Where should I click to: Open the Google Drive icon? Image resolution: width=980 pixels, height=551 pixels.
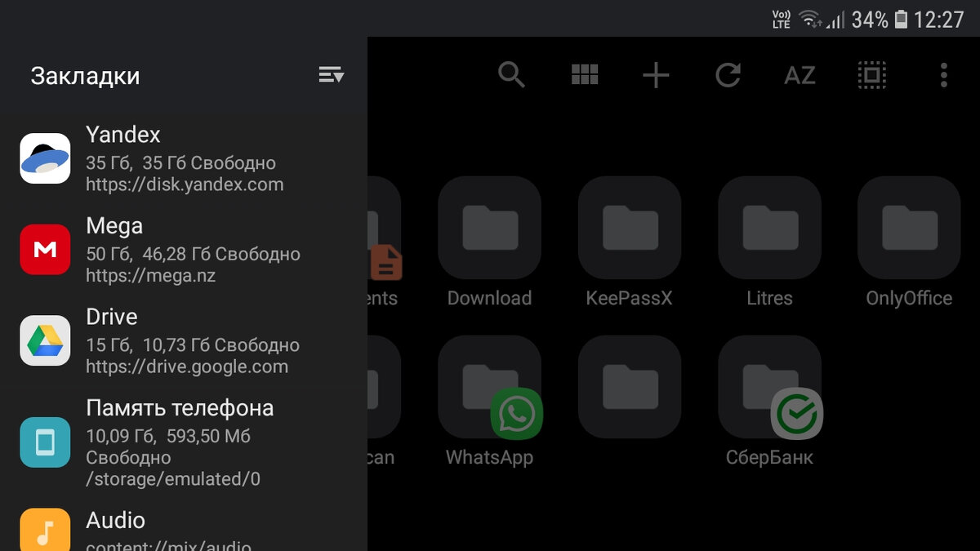click(x=45, y=340)
